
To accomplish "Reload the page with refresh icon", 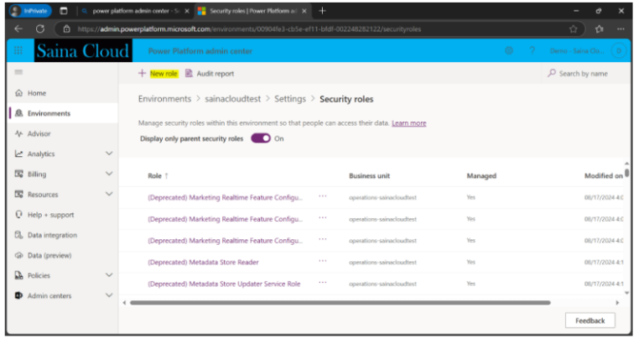I will 40,29.
